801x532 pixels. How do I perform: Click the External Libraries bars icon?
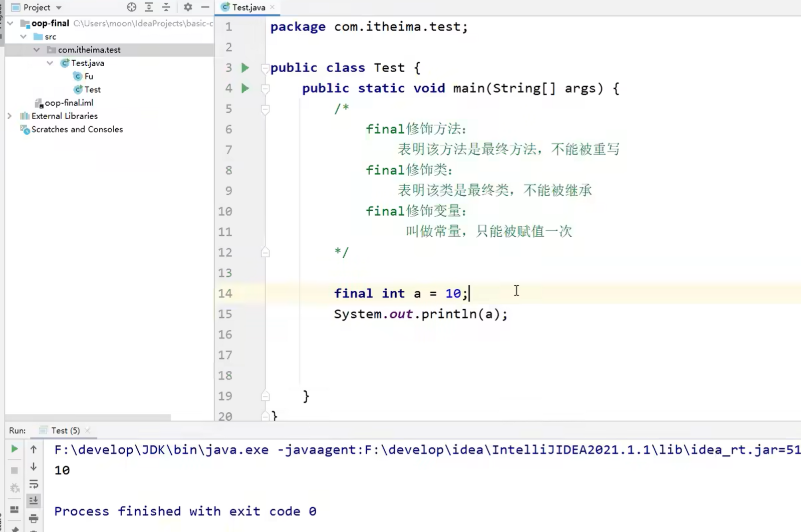point(25,116)
